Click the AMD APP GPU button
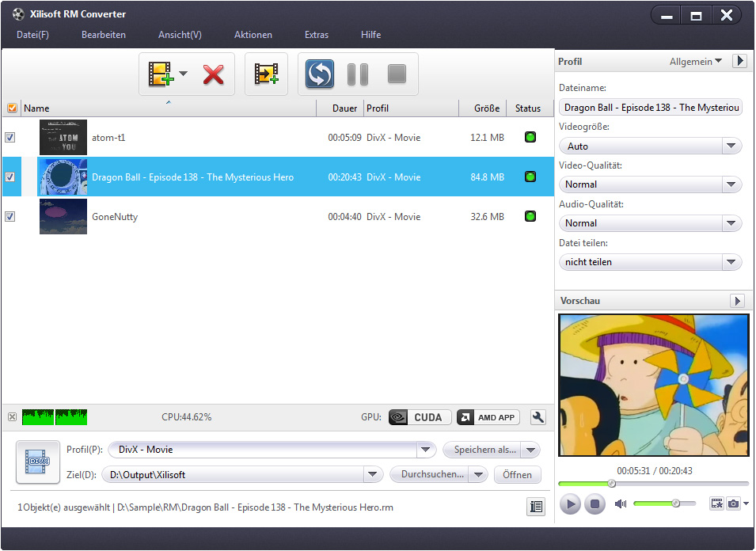 [x=488, y=417]
